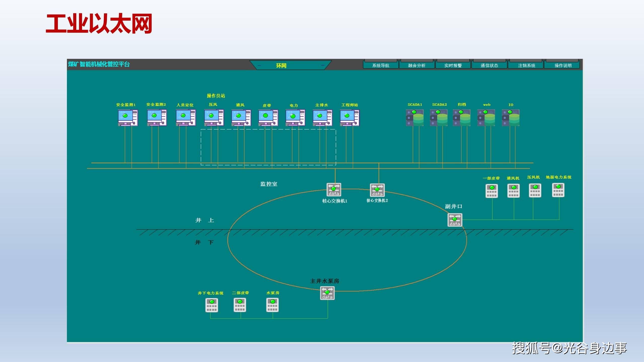This screenshot has width=644, height=362.
Task: Click the SCADA1 server icon
Action: [x=415, y=117]
